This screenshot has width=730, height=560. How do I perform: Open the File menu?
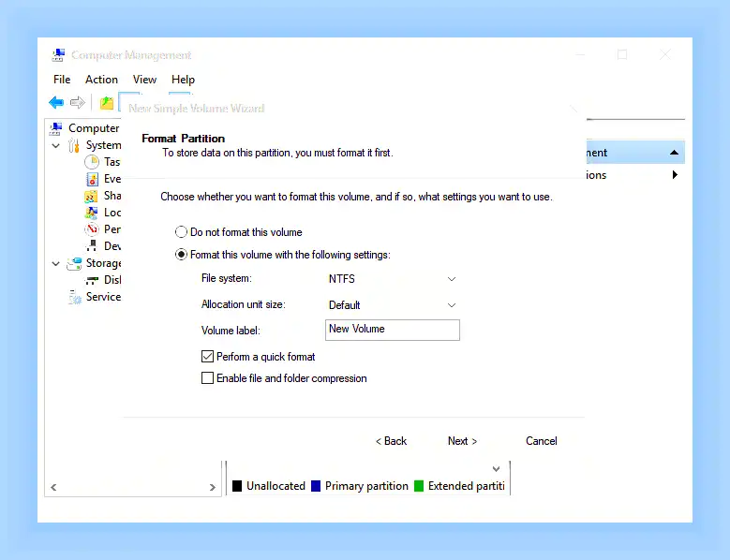[x=62, y=80]
